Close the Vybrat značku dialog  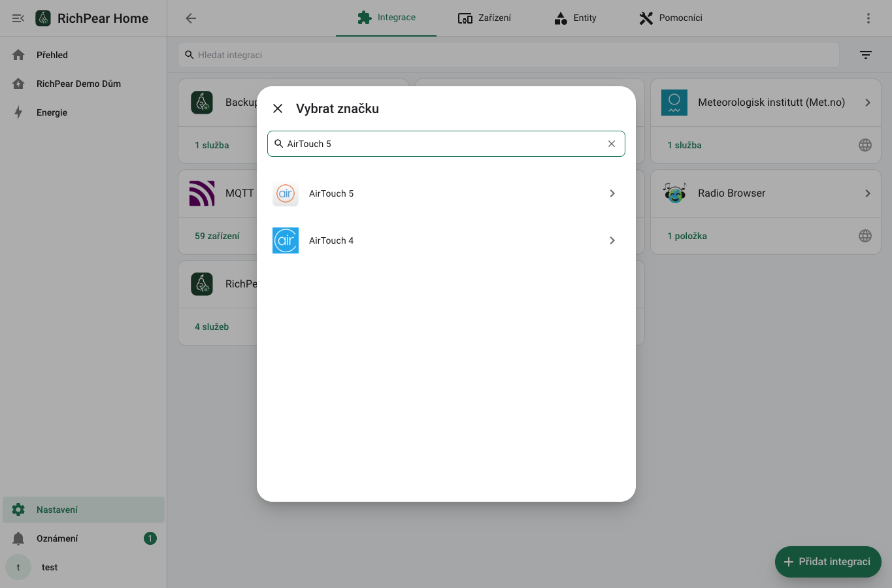coord(278,108)
